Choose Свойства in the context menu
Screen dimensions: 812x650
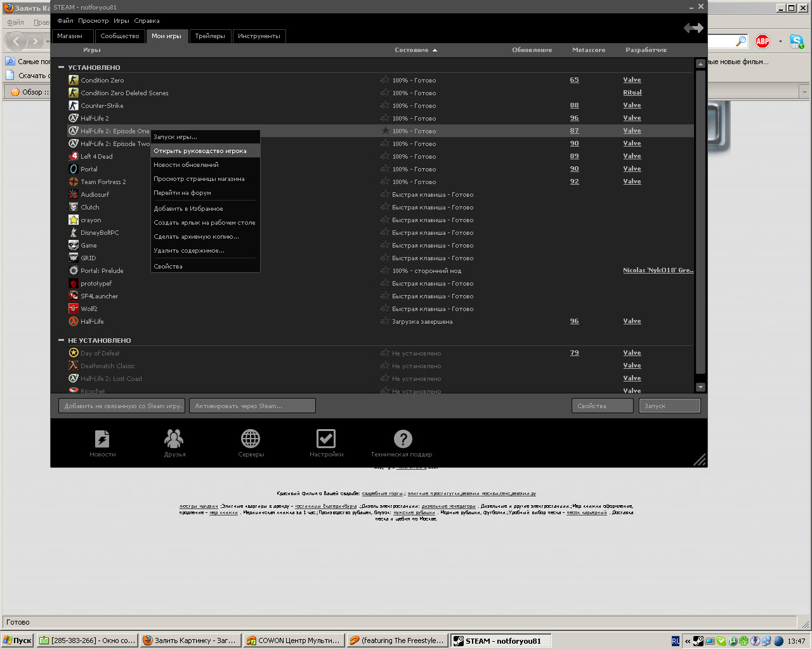[206, 266]
